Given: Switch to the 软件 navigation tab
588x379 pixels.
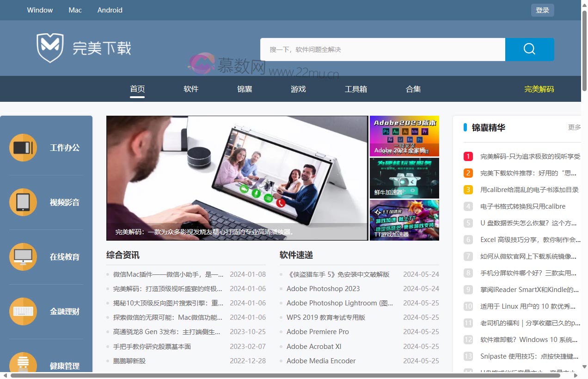Looking at the screenshot, I should point(191,89).
